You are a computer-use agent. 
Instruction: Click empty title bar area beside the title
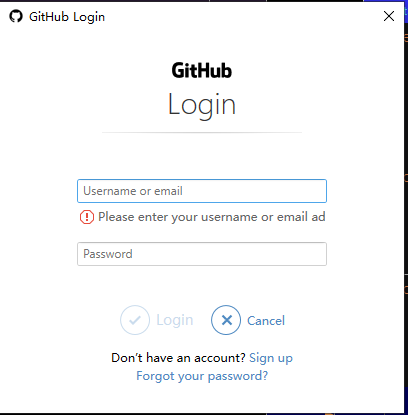tap(243, 16)
